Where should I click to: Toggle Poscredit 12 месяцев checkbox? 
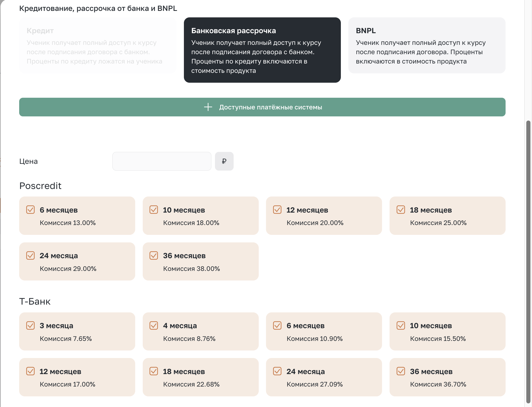click(x=277, y=210)
